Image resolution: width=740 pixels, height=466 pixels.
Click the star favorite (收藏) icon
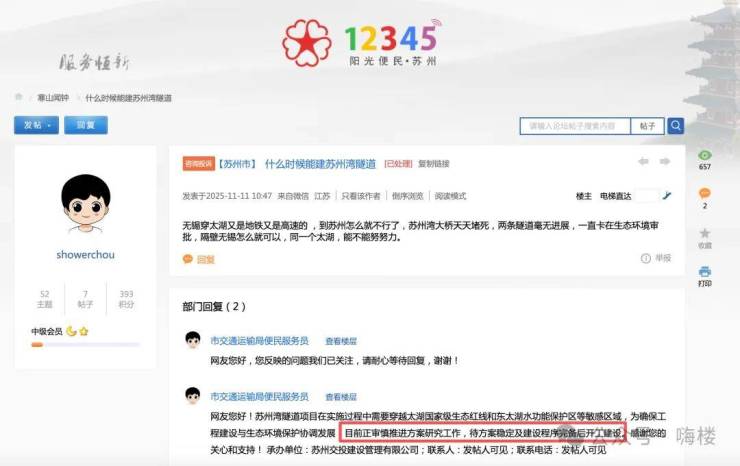[x=705, y=233]
